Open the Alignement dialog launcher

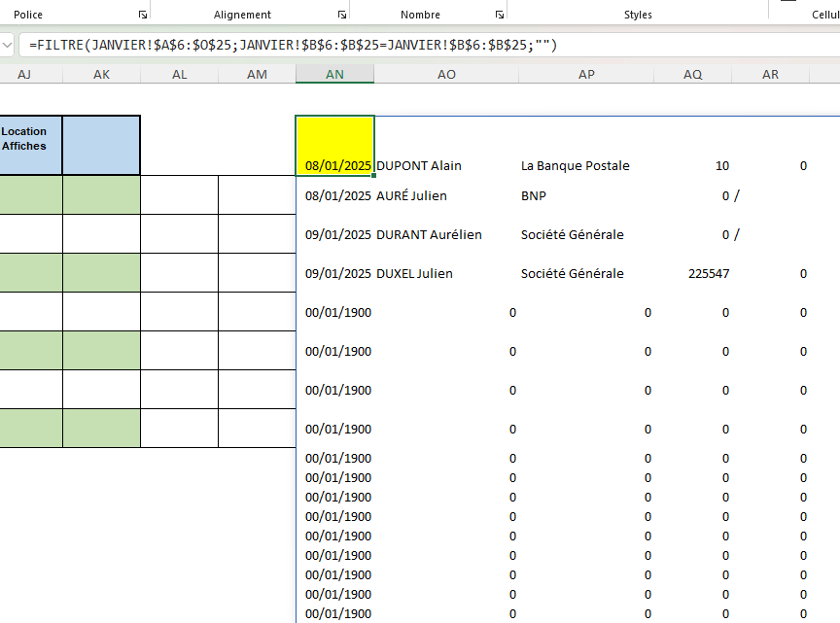tap(342, 15)
